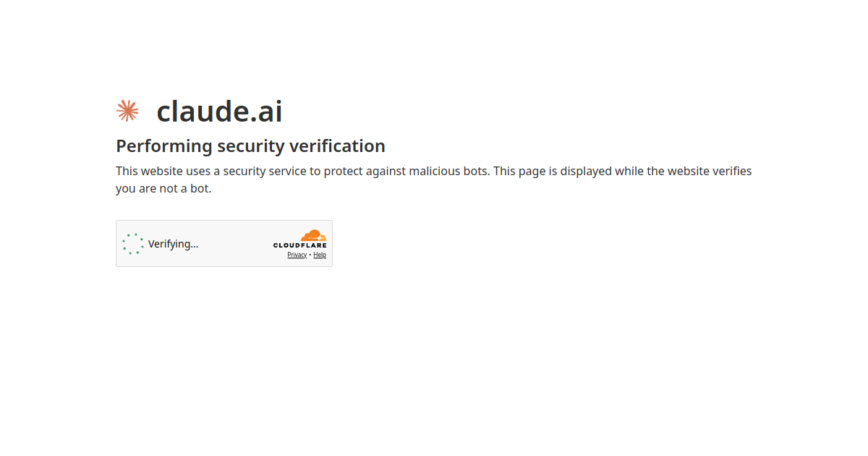Click the empty middle of the Cloudflare widget box
Screen dimensions: 868x456
click(235, 244)
